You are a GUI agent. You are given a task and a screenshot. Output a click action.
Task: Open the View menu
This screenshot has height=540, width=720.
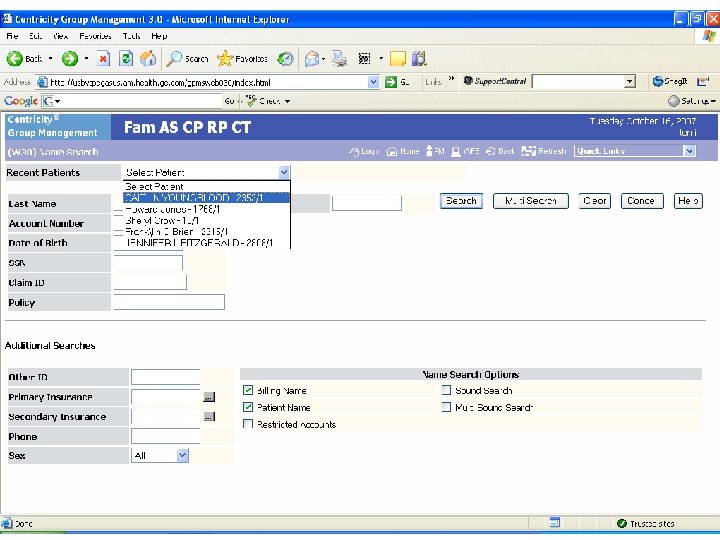[61, 36]
